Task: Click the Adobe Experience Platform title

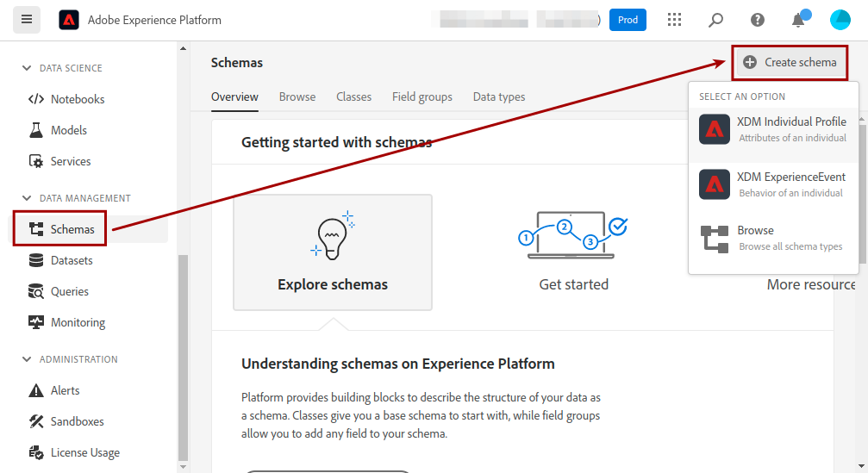Action: click(x=154, y=20)
